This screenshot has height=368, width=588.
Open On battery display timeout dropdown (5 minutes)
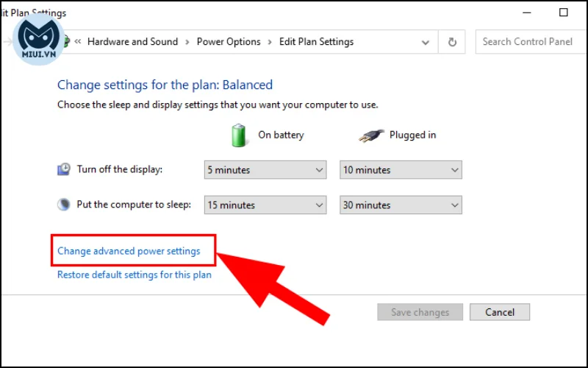[x=265, y=170]
